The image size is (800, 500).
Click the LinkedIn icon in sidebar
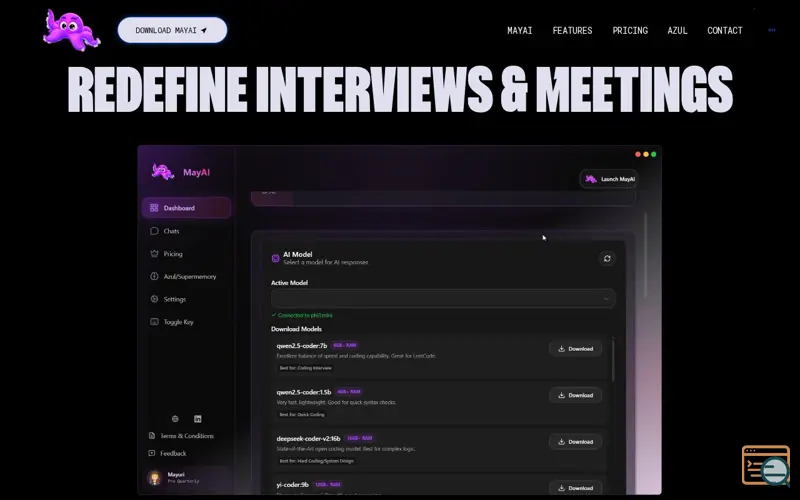coord(197,419)
